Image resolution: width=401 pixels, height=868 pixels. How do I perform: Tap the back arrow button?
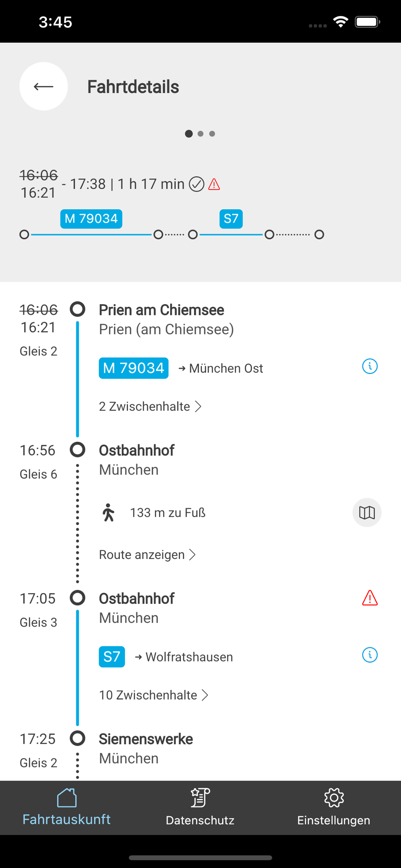coord(43,86)
